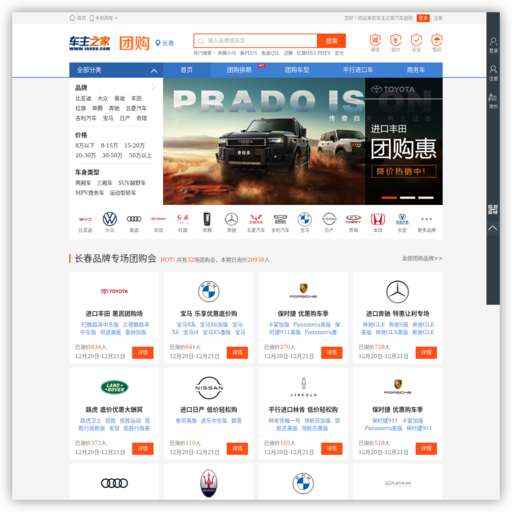The height and width of the screenshot is (512, 512).
Task: Click the BMW logo in brand strip
Action: (x=305, y=219)
